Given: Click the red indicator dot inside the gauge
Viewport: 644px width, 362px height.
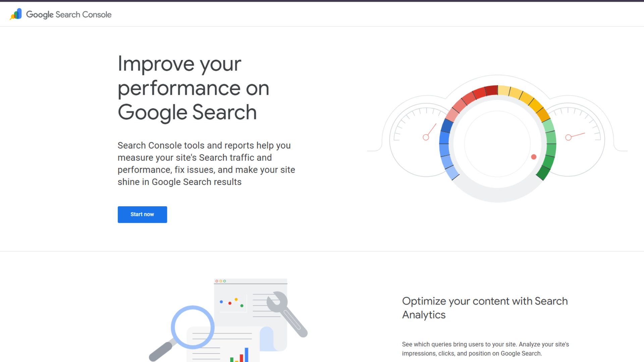Looking at the screenshot, I should click(534, 157).
